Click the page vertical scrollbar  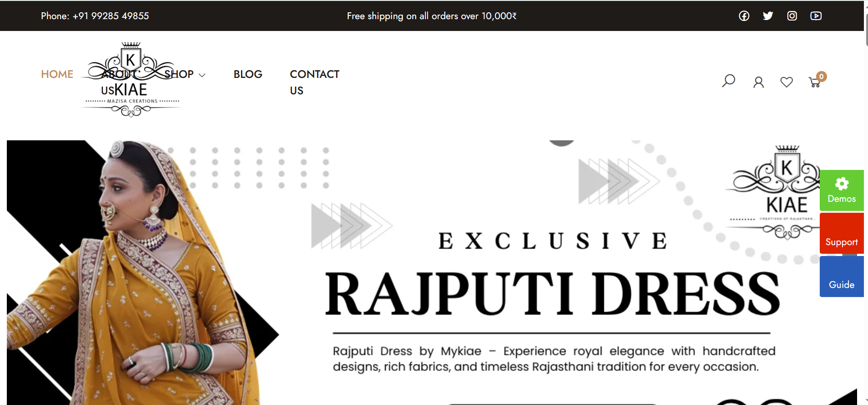point(866,202)
